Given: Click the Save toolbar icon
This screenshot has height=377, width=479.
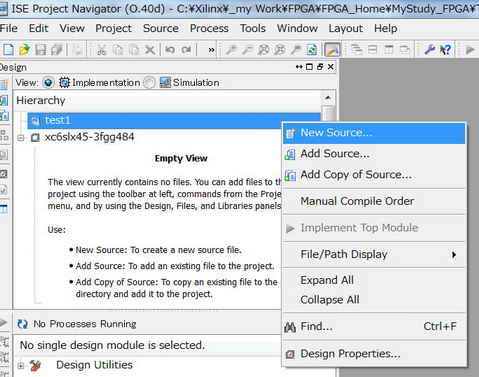Looking at the screenshot, I should click(41, 50).
